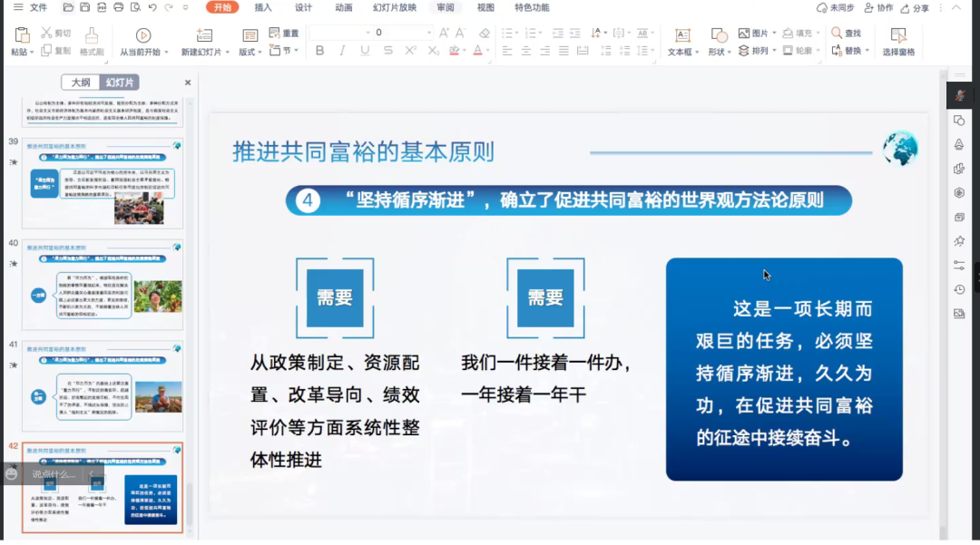Click the 分享 share button

pyautogui.click(x=916, y=7)
